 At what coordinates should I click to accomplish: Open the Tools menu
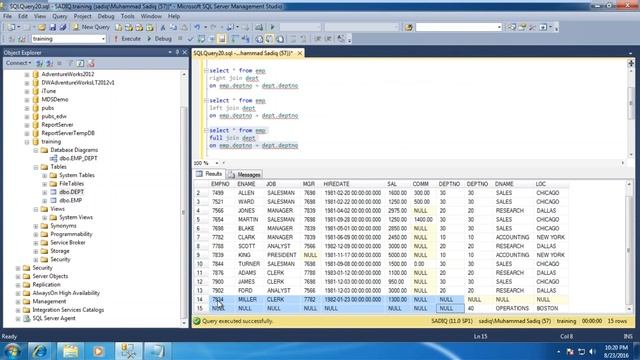tap(127, 16)
